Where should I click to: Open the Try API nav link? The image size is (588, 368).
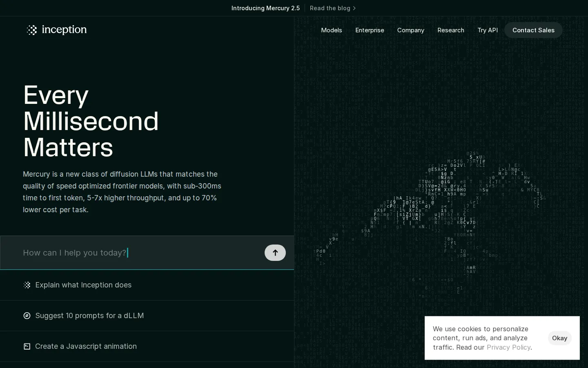[x=488, y=30]
